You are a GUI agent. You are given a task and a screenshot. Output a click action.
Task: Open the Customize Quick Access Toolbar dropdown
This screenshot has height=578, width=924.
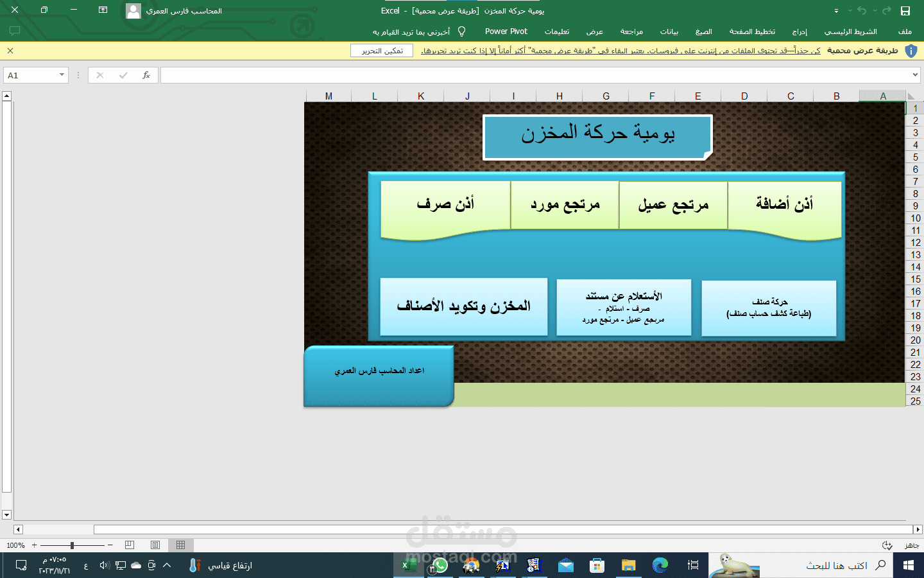(836, 11)
